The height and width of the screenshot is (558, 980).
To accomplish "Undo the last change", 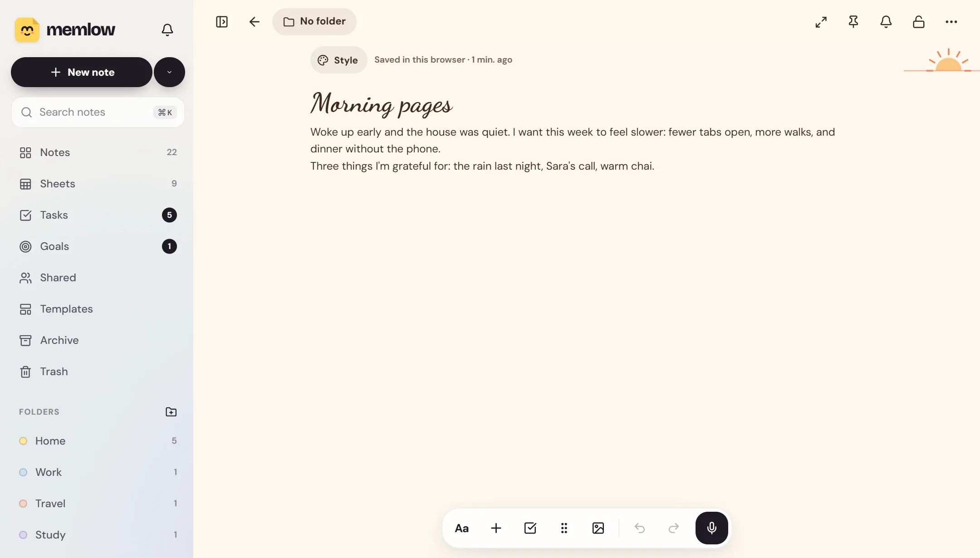I will pos(640,528).
